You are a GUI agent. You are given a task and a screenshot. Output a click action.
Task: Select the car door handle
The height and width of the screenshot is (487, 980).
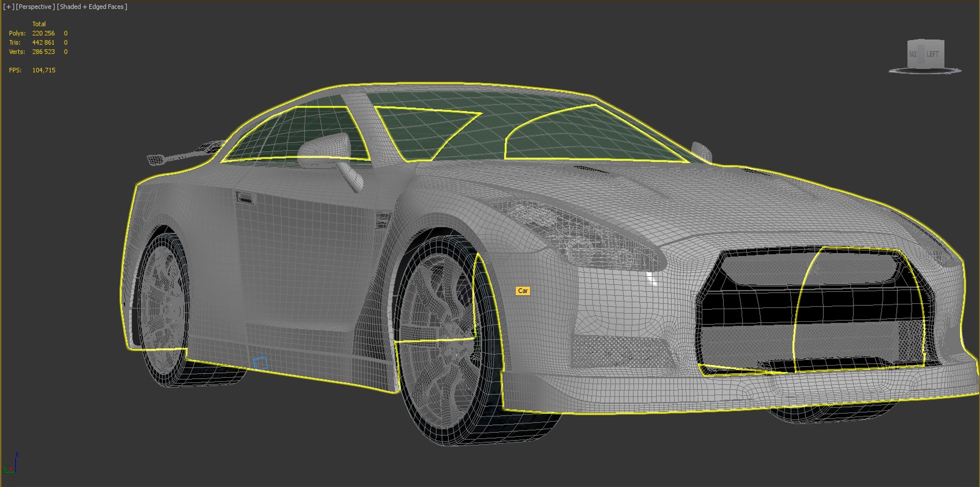pyautogui.click(x=244, y=198)
